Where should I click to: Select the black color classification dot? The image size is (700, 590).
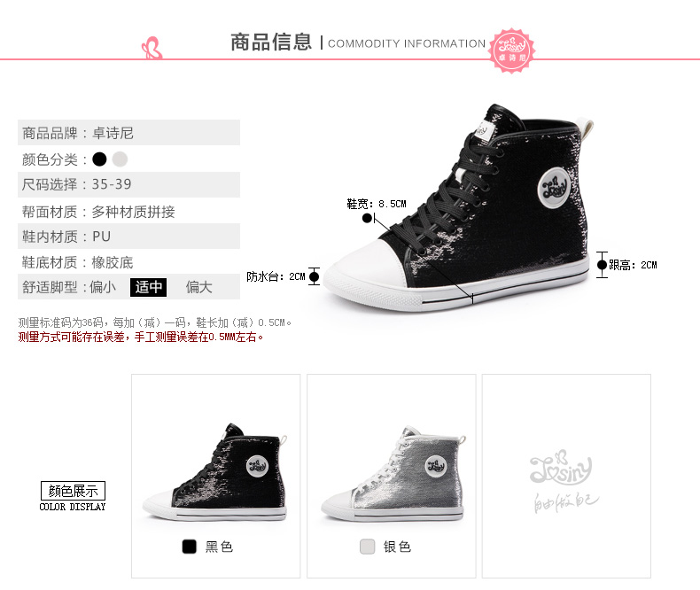[99, 159]
